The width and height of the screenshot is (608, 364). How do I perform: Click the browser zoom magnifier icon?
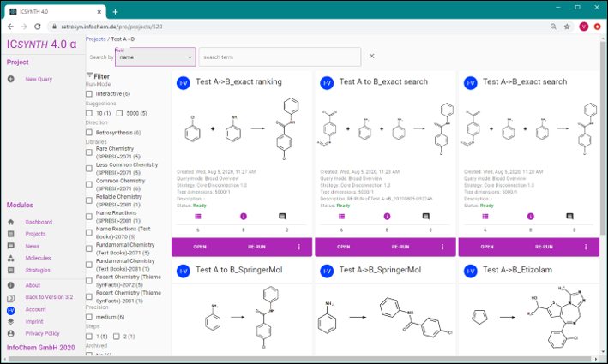pos(553,27)
